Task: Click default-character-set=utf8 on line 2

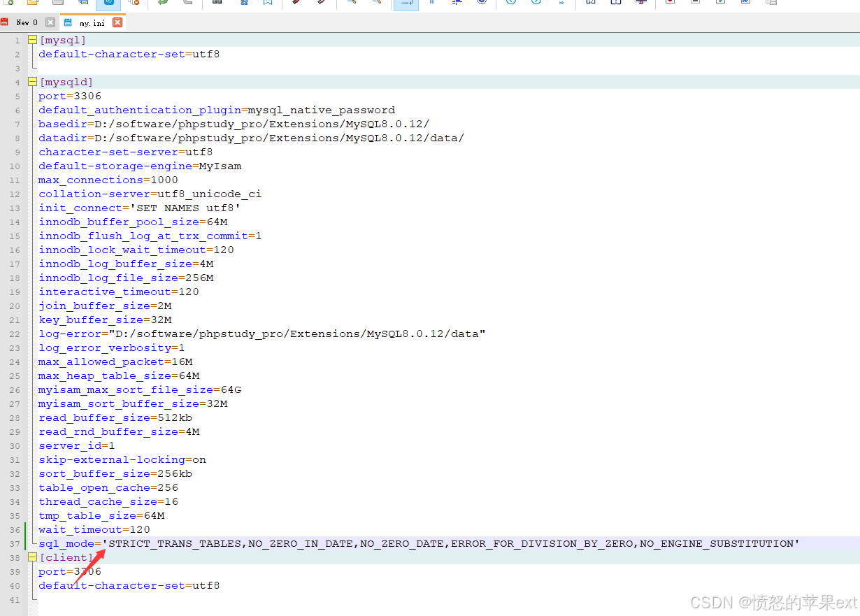Action: point(129,54)
